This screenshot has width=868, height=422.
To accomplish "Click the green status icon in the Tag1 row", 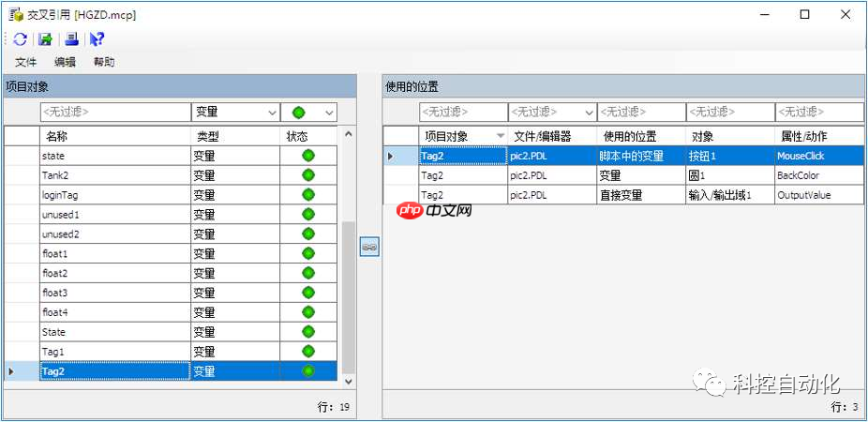I will click(308, 351).
